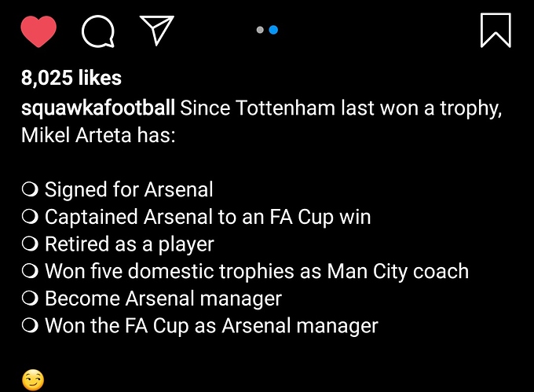This screenshot has height=392, width=534.
Task: Click the smirking face emoji
Action: pos(33,379)
